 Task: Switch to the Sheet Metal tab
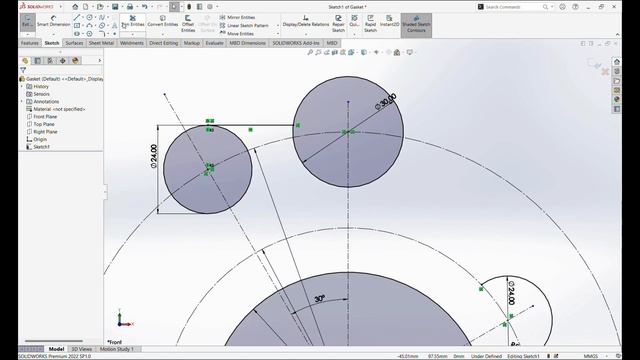tap(101, 43)
